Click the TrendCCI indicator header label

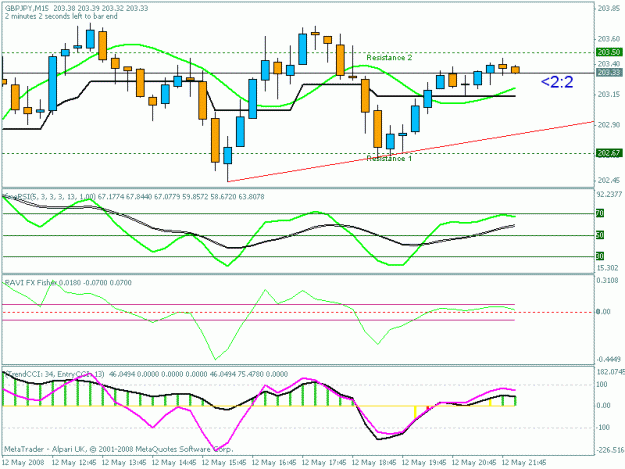tap(54, 374)
